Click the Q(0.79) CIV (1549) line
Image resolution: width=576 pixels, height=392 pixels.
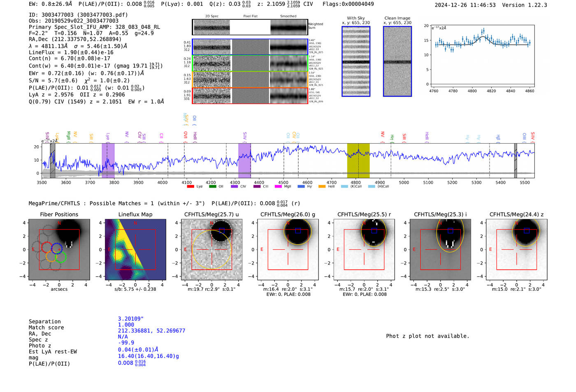[96, 102]
